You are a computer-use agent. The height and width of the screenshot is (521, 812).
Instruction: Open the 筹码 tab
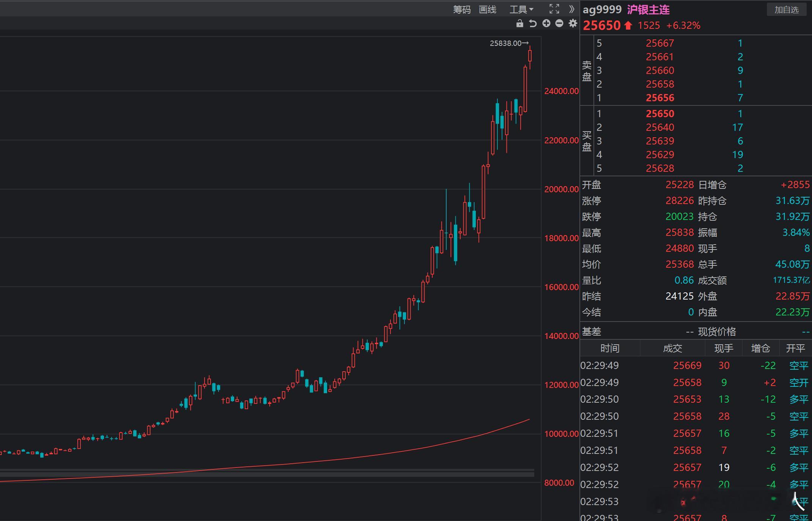pyautogui.click(x=461, y=9)
